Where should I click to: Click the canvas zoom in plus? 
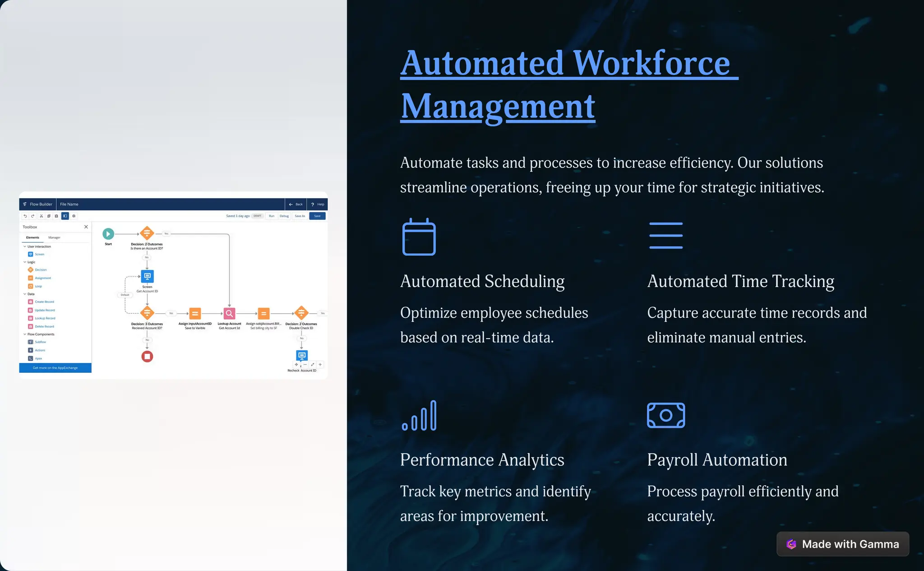coord(320,365)
